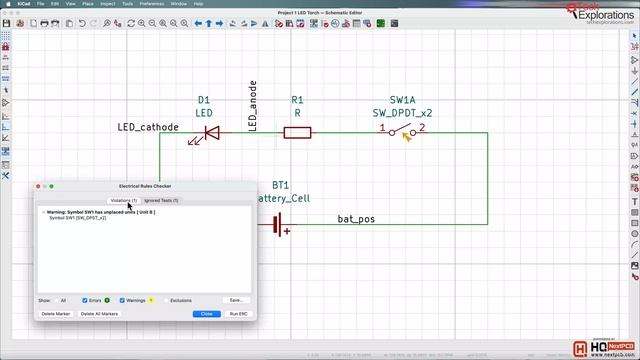Viewport: 640px width, 360px height.
Task: Open the Tools menu
Action: (128, 4)
